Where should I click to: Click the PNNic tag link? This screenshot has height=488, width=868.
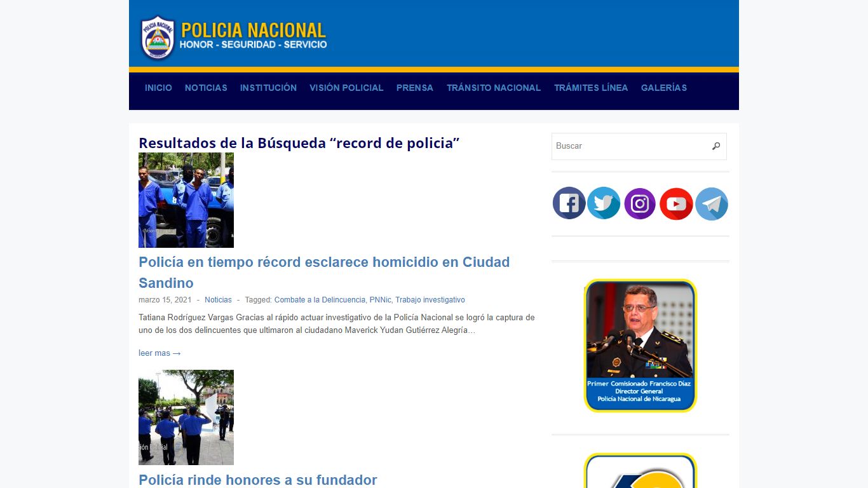pos(380,300)
